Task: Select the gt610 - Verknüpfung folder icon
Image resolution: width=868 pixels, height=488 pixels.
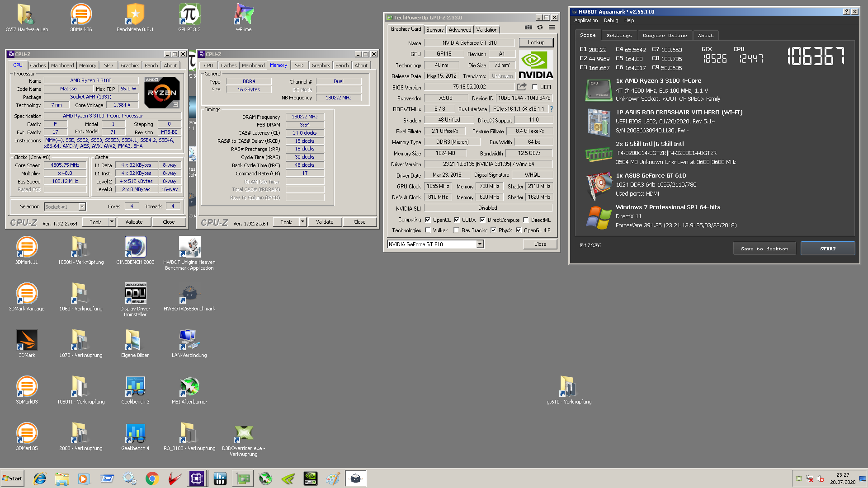Action: (569, 390)
